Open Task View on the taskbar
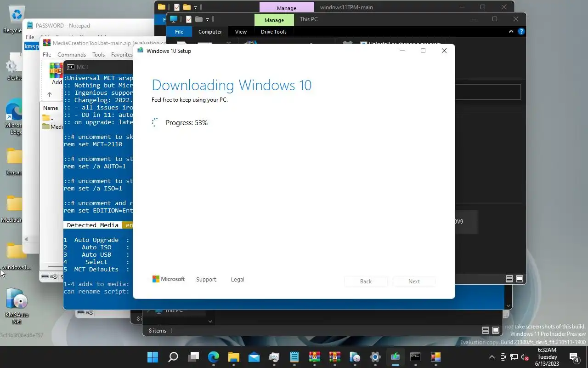This screenshot has height=368, width=588. (x=193, y=357)
